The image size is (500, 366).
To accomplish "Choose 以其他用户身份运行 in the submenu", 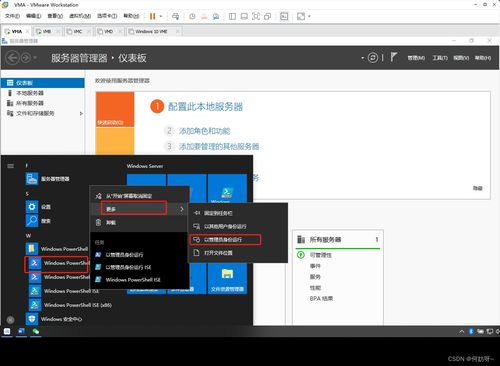I will tap(238, 226).
